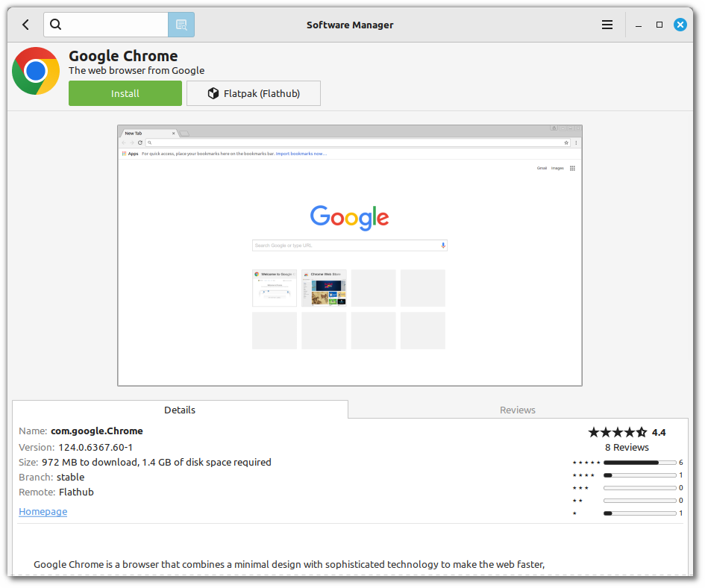Image resolution: width=705 pixels, height=588 pixels.
Task: Switch to the Reviews tab
Action: pos(517,410)
